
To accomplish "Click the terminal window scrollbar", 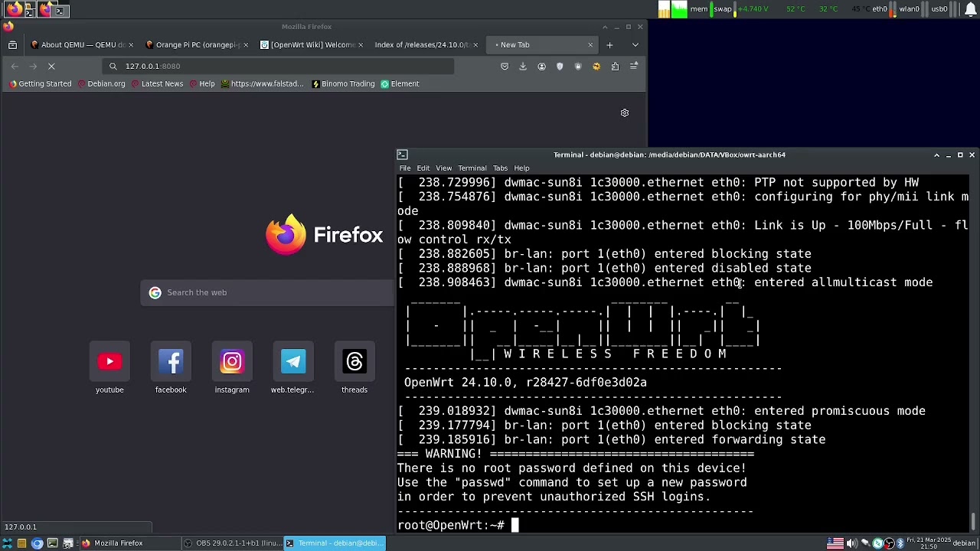I will tap(974, 353).
